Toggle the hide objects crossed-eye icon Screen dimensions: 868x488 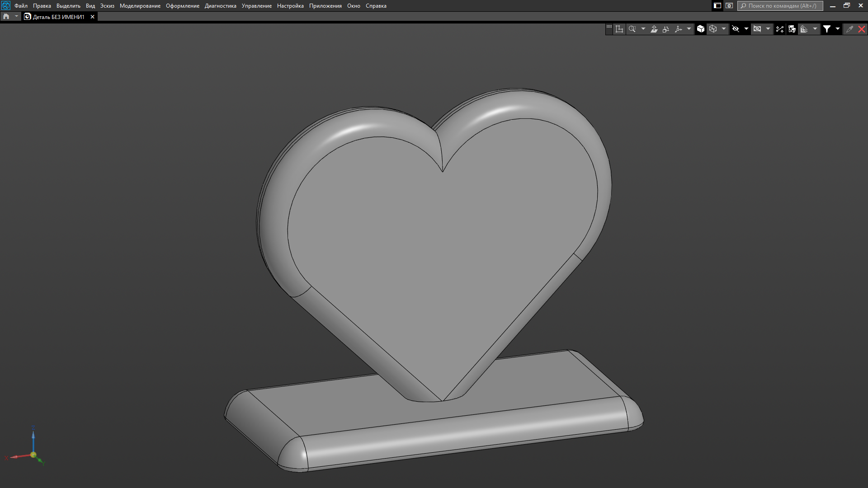click(736, 29)
